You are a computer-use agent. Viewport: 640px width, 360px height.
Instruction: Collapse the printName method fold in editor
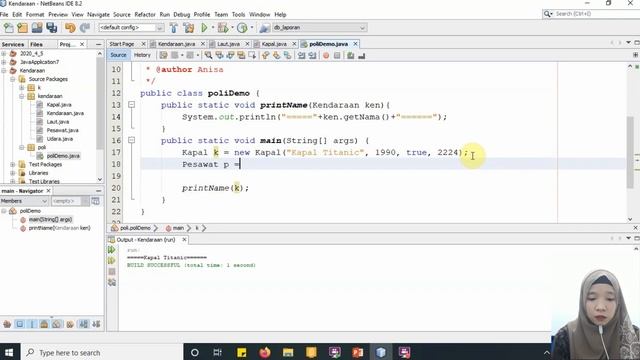131,105
